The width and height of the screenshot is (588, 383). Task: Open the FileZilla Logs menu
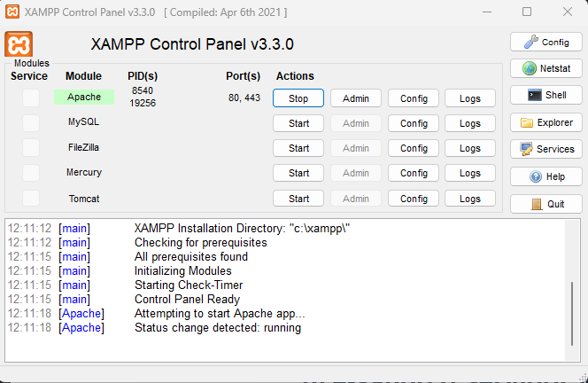(470, 148)
